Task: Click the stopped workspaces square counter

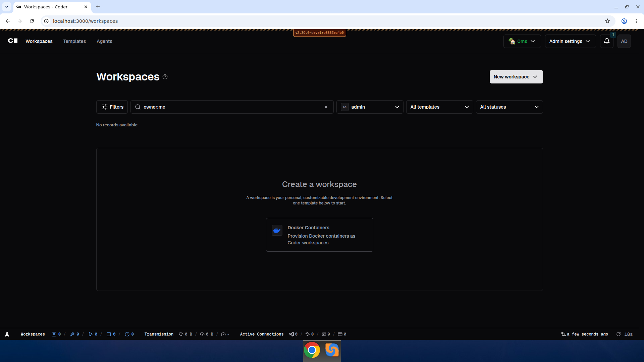Action: coord(111,334)
